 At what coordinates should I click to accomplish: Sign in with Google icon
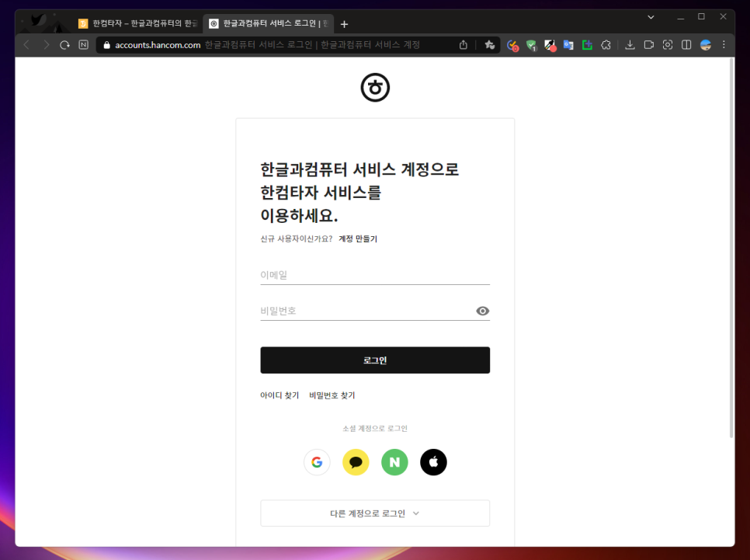tap(317, 462)
